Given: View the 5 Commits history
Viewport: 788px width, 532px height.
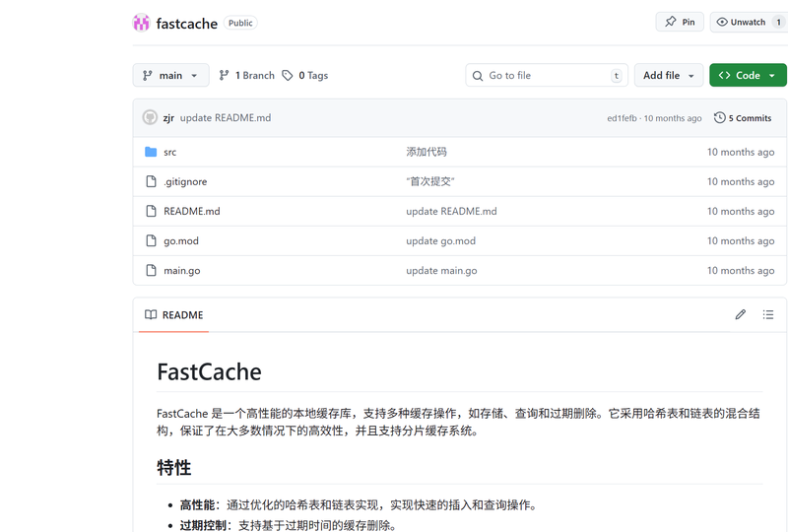Looking at the screenshot, I should [x=743, y=117].
